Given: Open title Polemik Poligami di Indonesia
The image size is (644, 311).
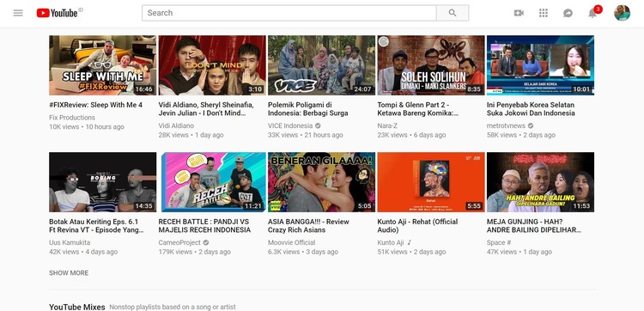Looking at the screenshot, I should click(x=308, y=109).
